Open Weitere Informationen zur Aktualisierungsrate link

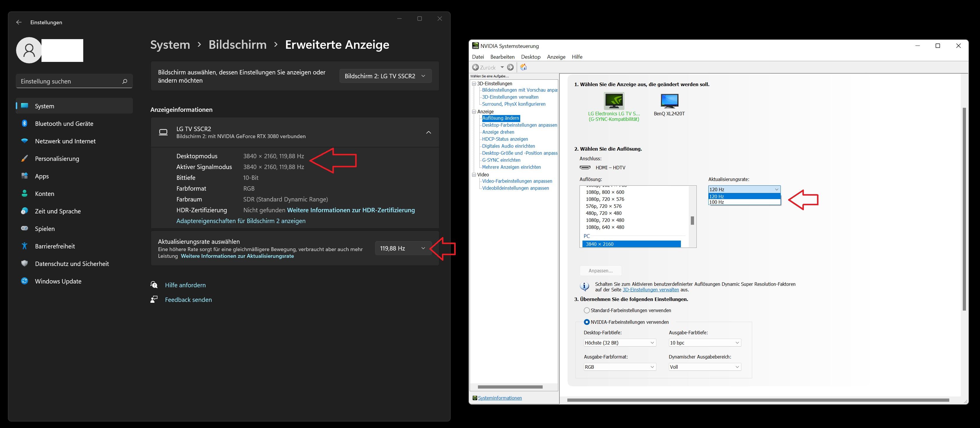237,256
